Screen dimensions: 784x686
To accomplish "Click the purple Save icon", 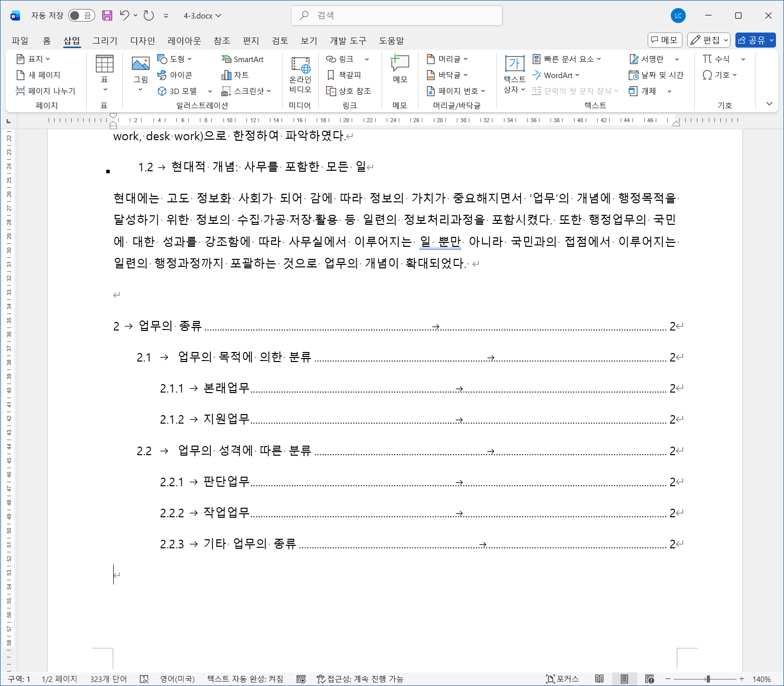I will pyautogui.click(x=107, y=16).
